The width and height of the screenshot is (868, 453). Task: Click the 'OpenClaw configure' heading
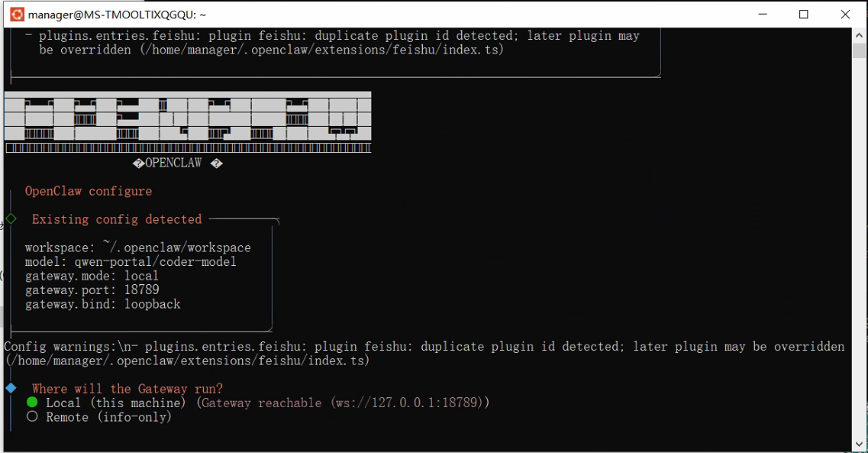88,191
